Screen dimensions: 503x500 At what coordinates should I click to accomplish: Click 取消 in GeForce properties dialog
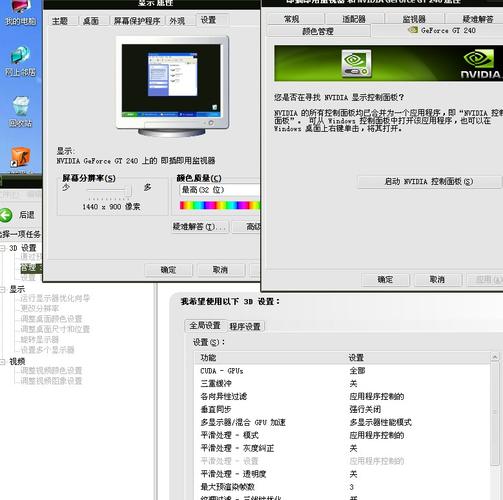coord(437,279)
